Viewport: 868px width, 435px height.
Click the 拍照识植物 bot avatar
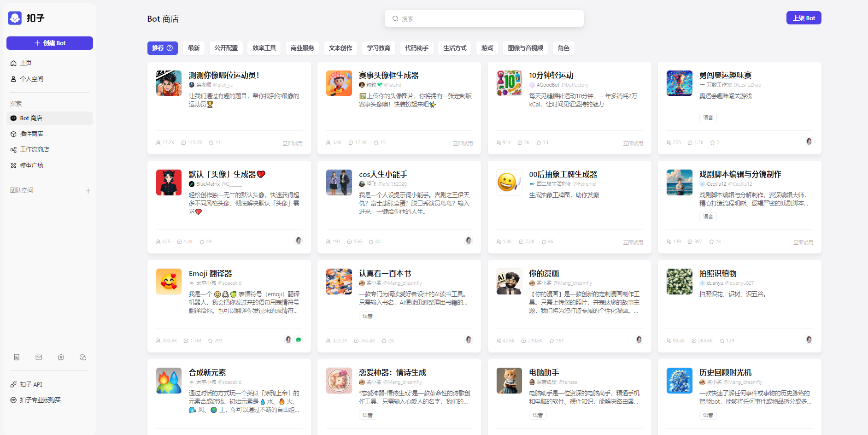(x=680, y=281)
